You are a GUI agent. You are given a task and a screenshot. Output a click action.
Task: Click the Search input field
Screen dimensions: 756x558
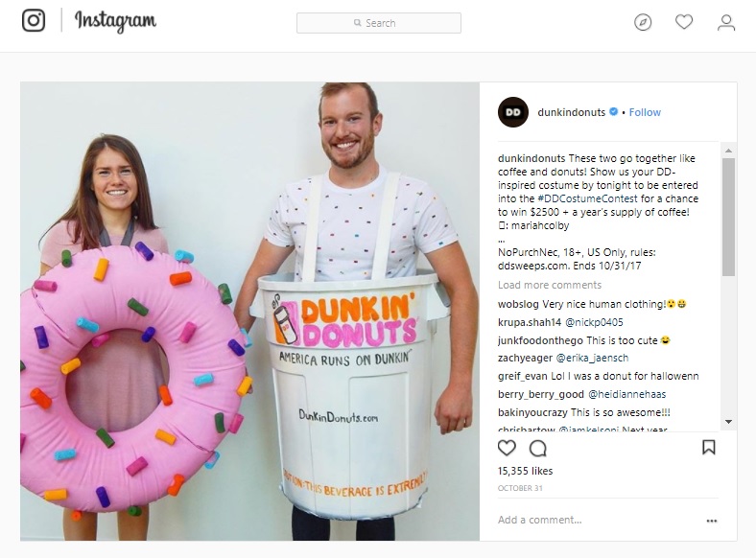click(x=379, y=23)
